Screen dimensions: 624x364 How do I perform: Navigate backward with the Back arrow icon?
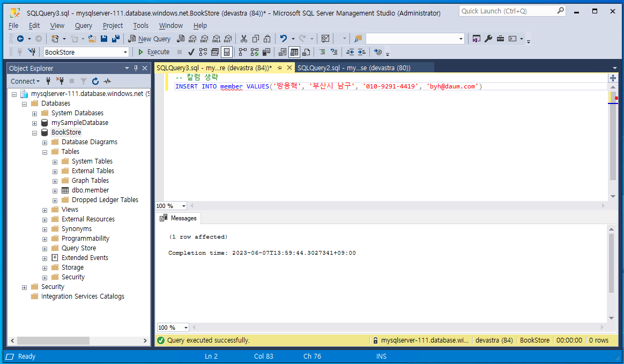tap(20, 39)
